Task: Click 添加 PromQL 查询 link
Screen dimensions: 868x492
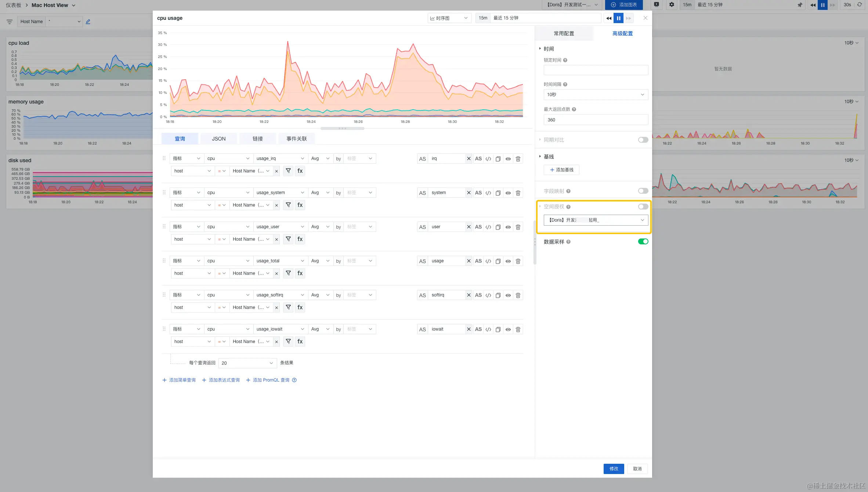Action: click(x=271, y=380)
